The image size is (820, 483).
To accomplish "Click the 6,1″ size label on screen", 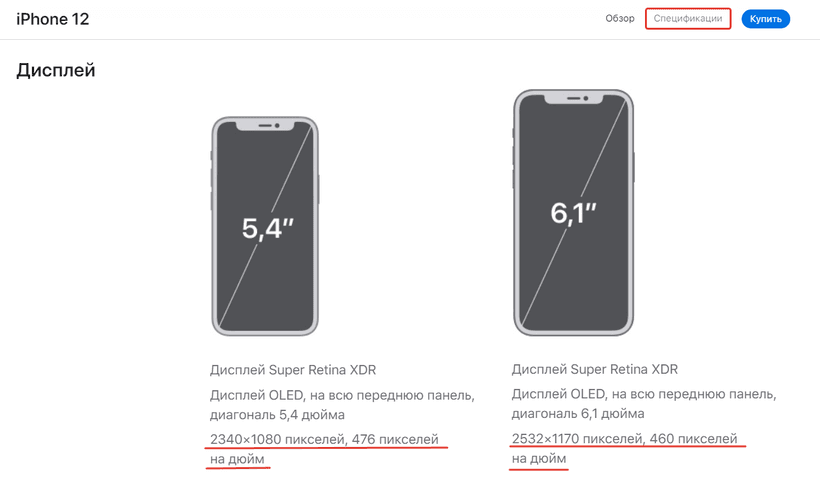I will point(573,213).
